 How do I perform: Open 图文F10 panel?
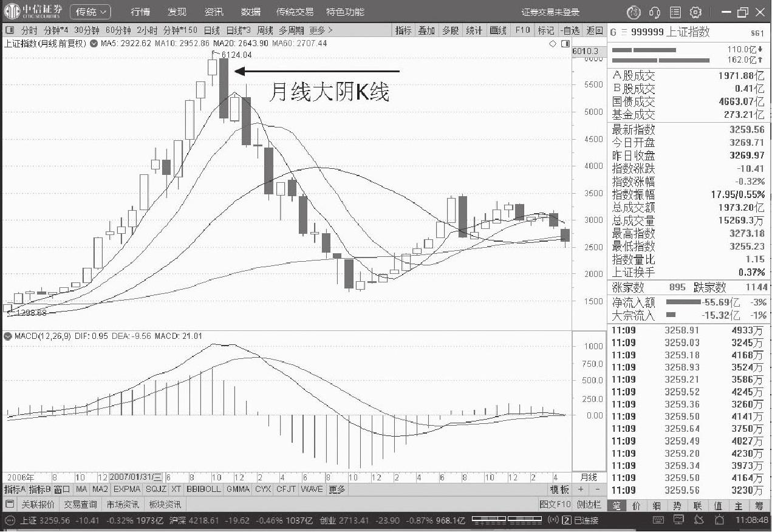coord(555,504)
